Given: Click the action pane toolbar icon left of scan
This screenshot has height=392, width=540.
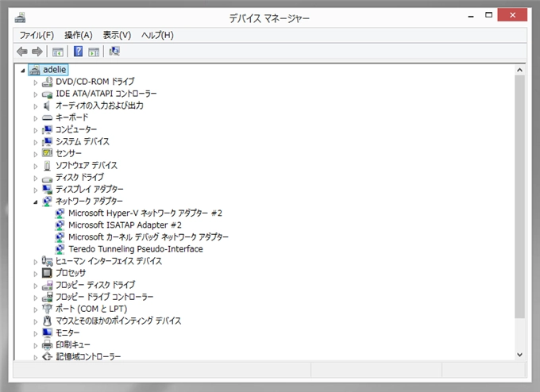Looking at the screenshot, I should 94,52.
